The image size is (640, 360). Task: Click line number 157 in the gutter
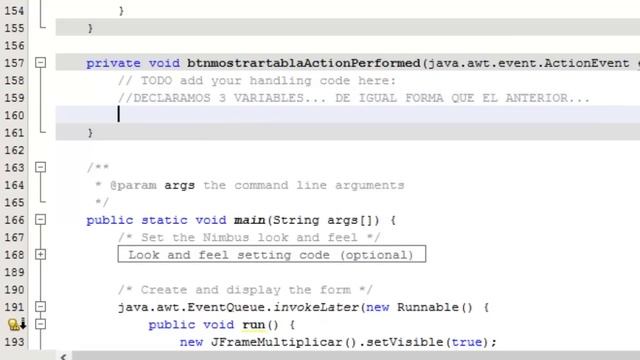[x=14, y=63]
